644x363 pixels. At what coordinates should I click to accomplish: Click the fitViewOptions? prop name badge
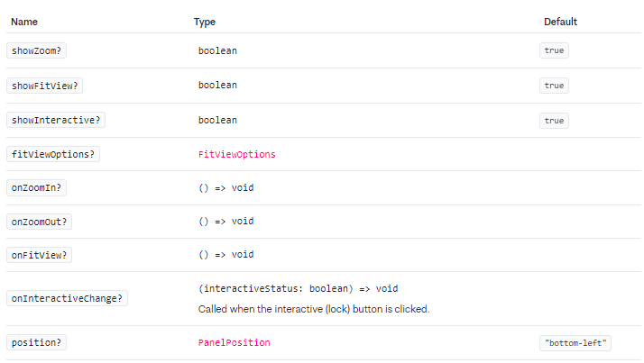point(52,154)
